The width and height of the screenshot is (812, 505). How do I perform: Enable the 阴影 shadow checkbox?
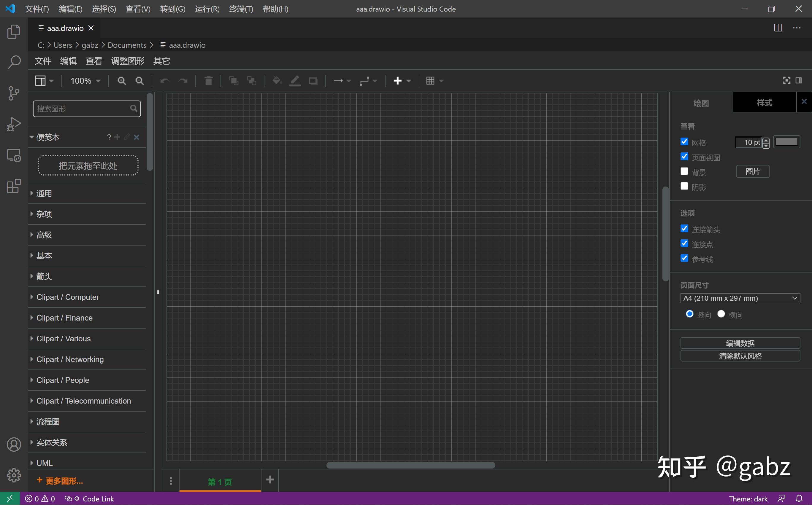tap(684, 186)
